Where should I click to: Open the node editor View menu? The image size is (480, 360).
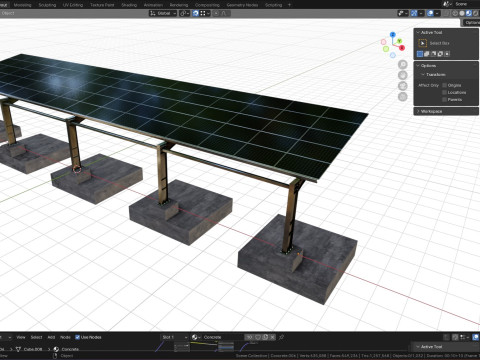pyautogui.click(x=21, y=337)
